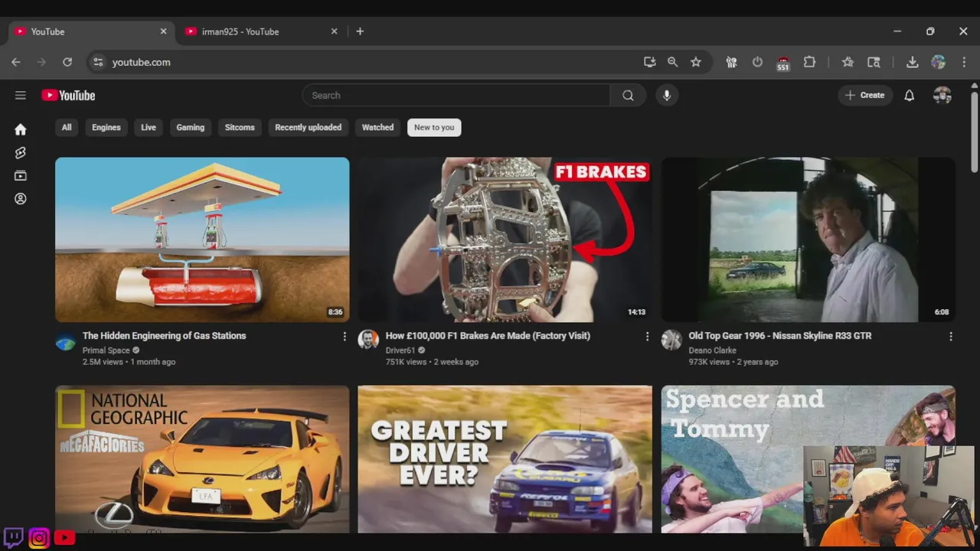Select the Watched filter chip
The width and height of the screenshot is (980, 551).
[x=377, y=128]
